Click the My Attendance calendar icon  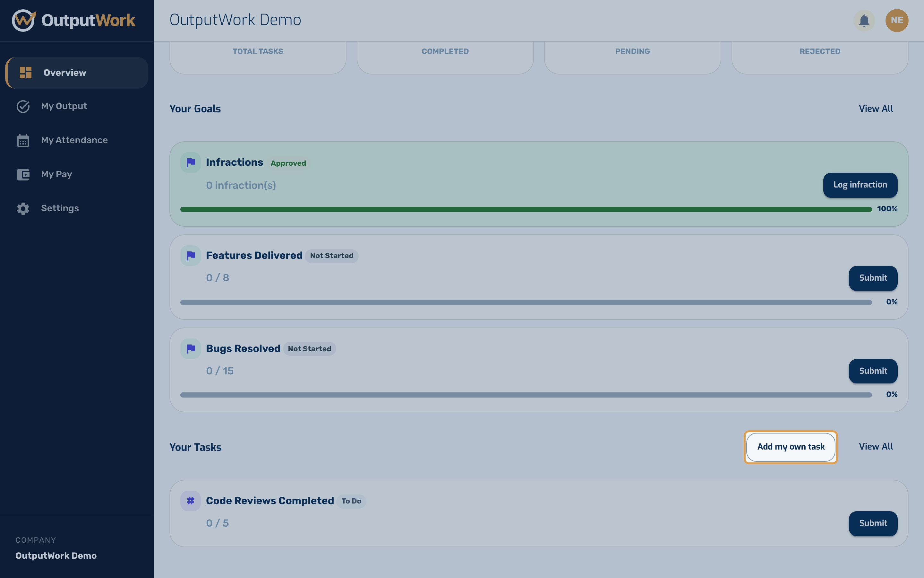pyautogui.click(x=23, y=140)
